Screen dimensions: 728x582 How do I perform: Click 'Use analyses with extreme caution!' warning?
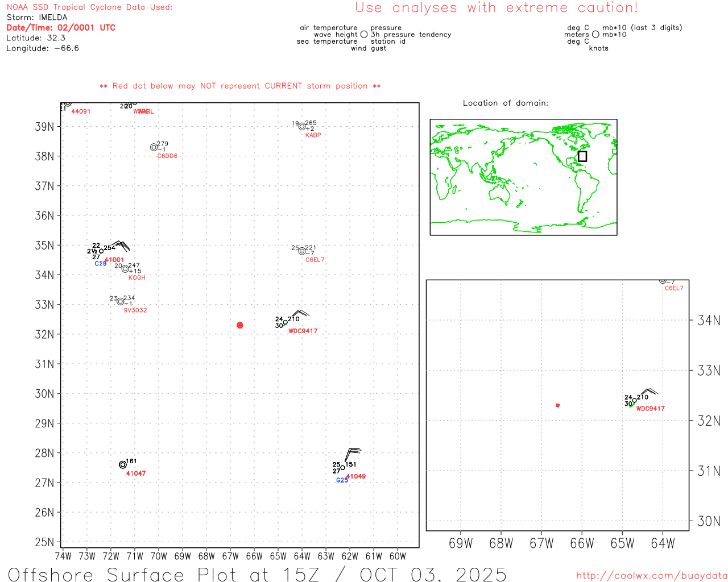[497, 8]
